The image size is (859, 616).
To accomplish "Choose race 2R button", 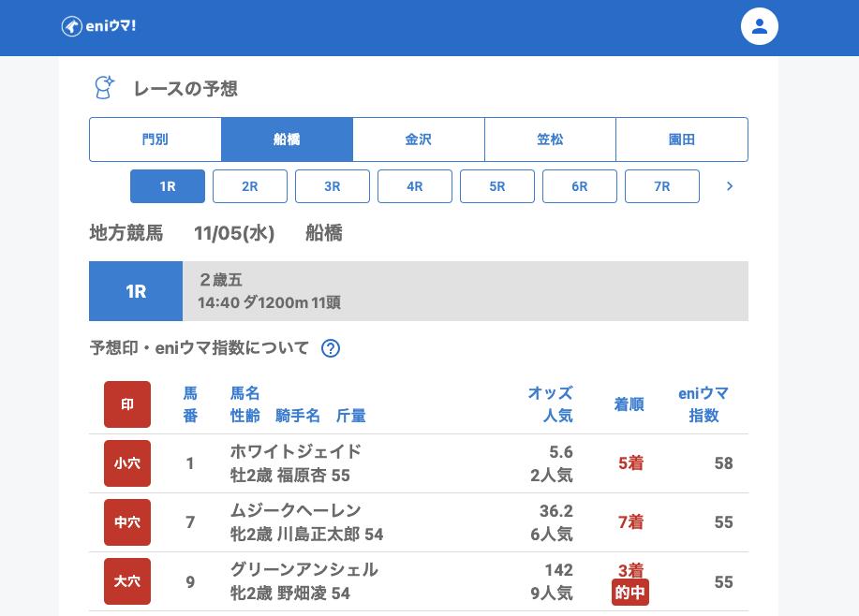I will coord(250,186).
